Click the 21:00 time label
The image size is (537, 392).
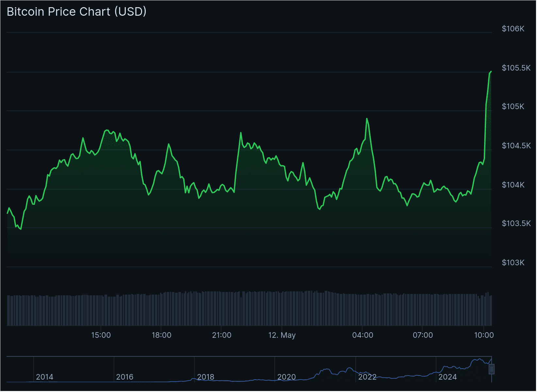(222, 335)
